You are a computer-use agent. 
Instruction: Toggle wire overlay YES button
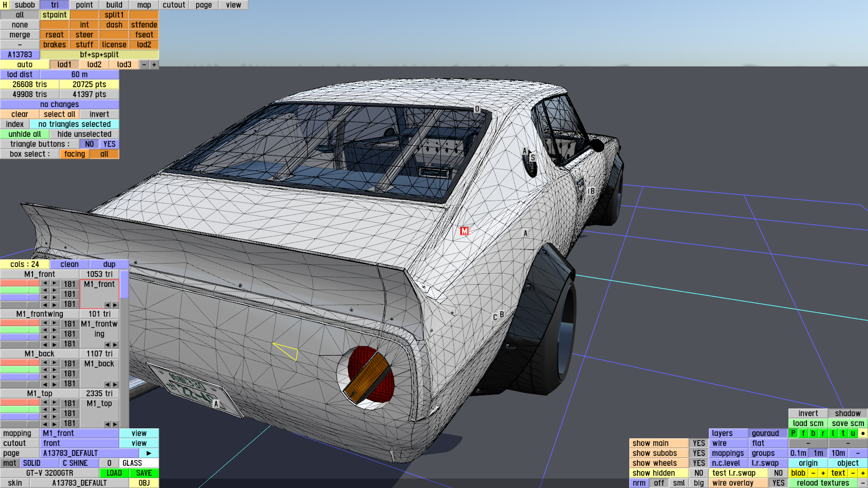coord(778,483)
